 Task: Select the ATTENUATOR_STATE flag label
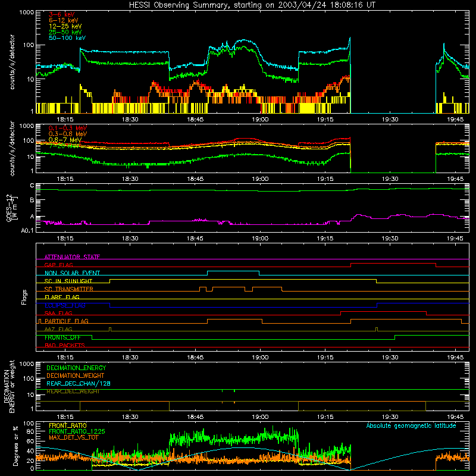tap(72, 257)
